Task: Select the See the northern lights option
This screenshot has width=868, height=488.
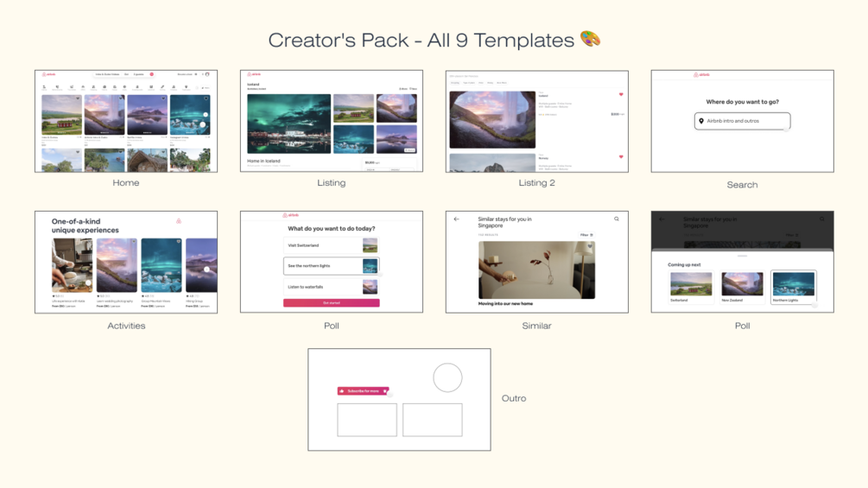Action: click(x=331, y=266)
